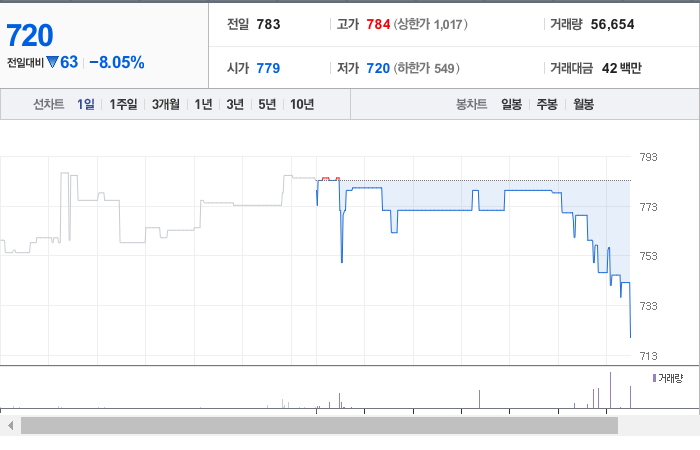Open the 일봉 candlestick chart
Viewport: 700px width, 450px height.
pos(511,104)
